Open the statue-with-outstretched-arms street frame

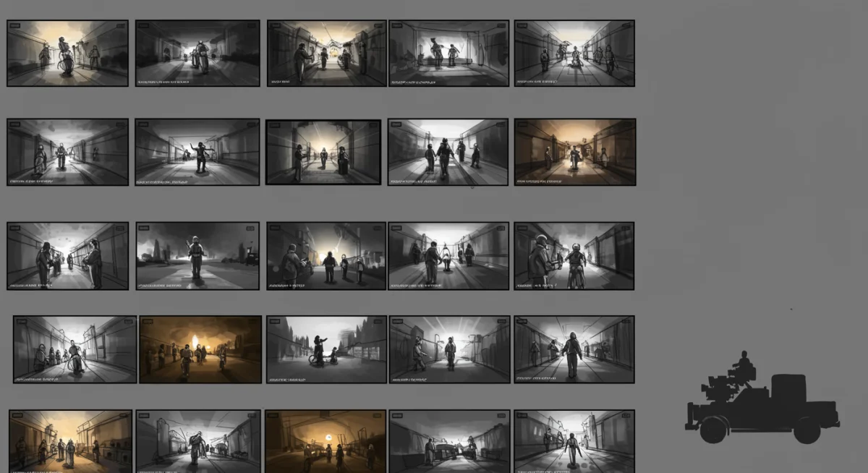(197, 151)
